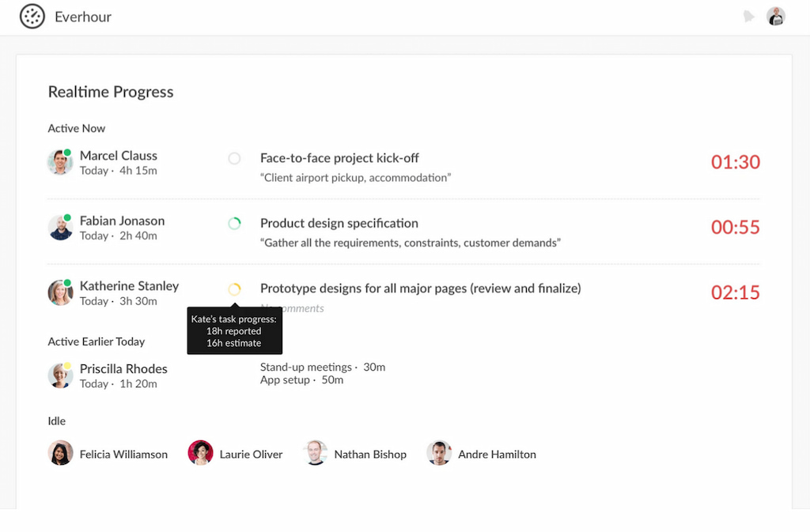Click the Kate's task progress tooltip
Image resolution: width=810 pixels, height=532 pixels.
[x=234, y=330]
